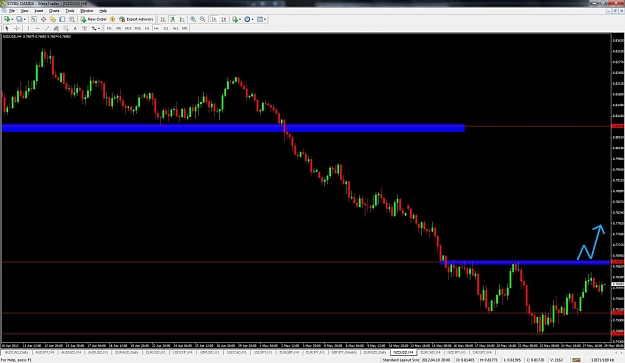
Task: Switch to M15 timeframe
Action: coord(128,28)
